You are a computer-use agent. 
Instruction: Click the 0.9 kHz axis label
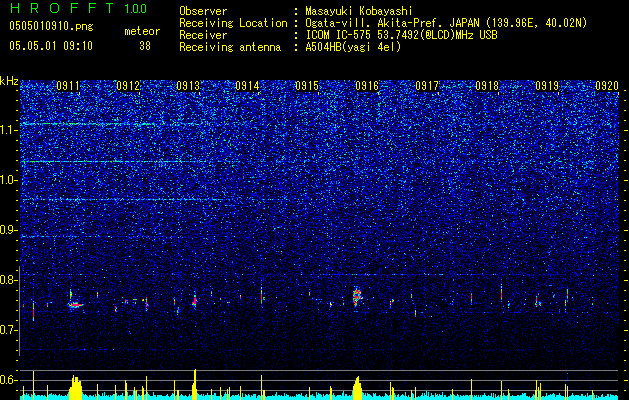(9, 230)
